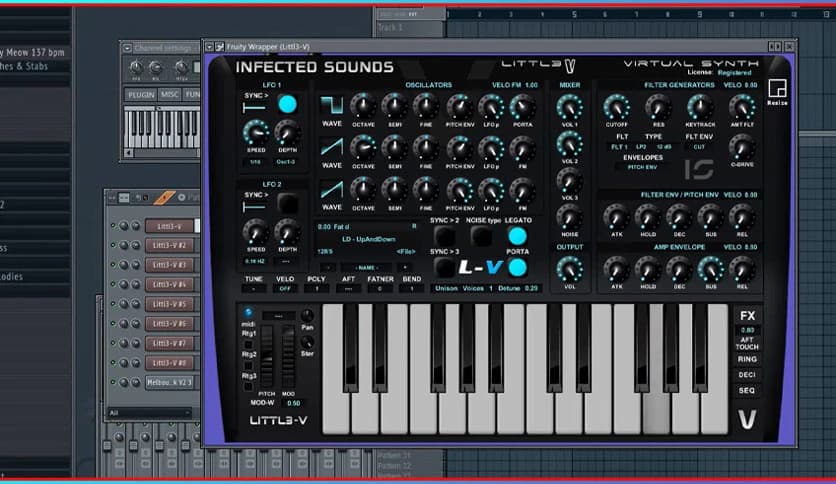
Task: Click the OUTPUT VOL knob
Action: pyautogui.click(x=569, y=269)
